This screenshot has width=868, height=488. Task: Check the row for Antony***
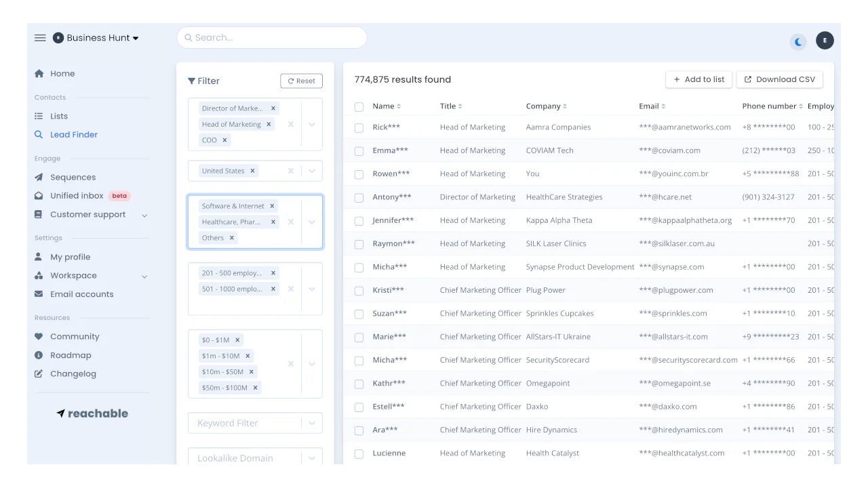coord(359,197)
